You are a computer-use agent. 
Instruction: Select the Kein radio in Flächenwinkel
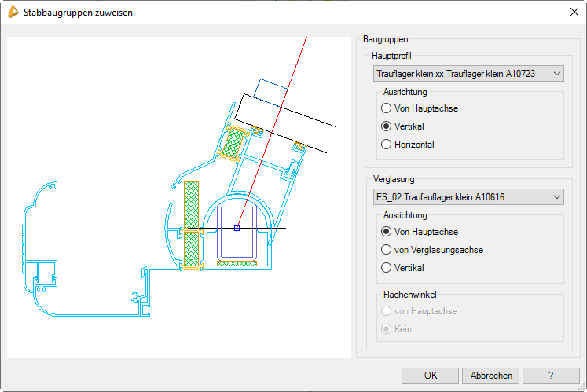(x=386, y=329)
